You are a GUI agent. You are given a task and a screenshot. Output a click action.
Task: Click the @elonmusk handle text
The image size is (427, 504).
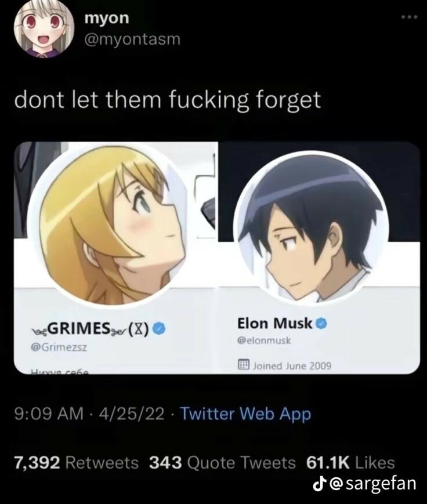(263, 340)
